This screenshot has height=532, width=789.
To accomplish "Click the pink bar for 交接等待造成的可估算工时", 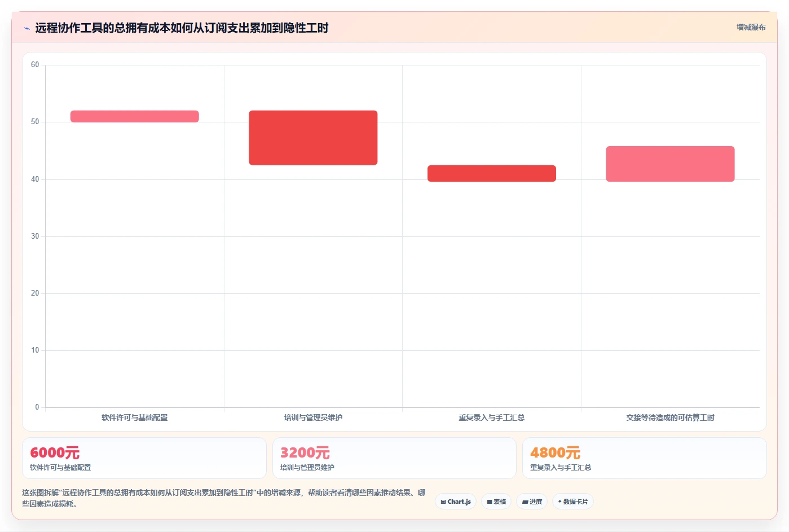I will click(x=670, y=164).
